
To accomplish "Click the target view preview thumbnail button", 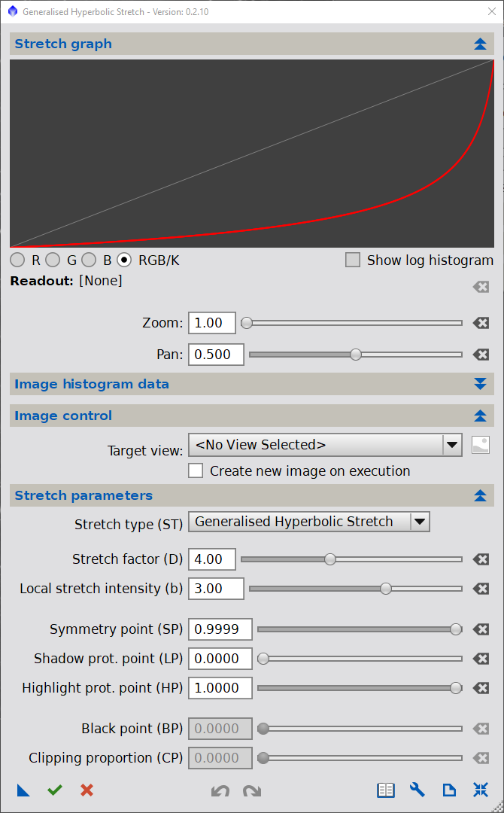I will click(481, 445).
